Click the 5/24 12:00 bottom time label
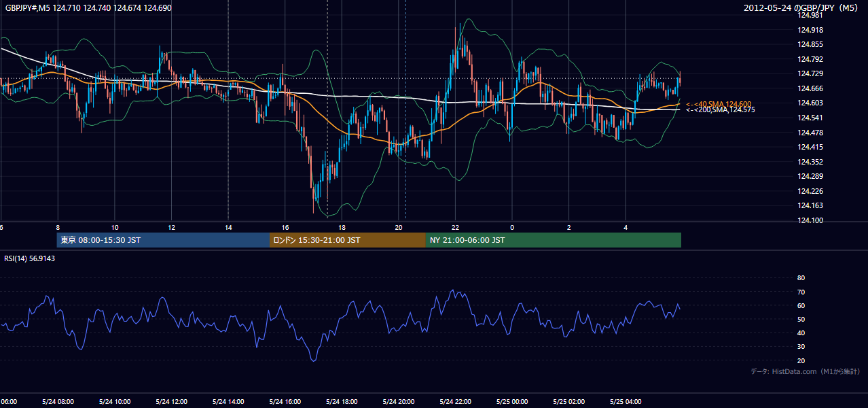This screenshot has height=408, width=868. [x=171, y=402]
